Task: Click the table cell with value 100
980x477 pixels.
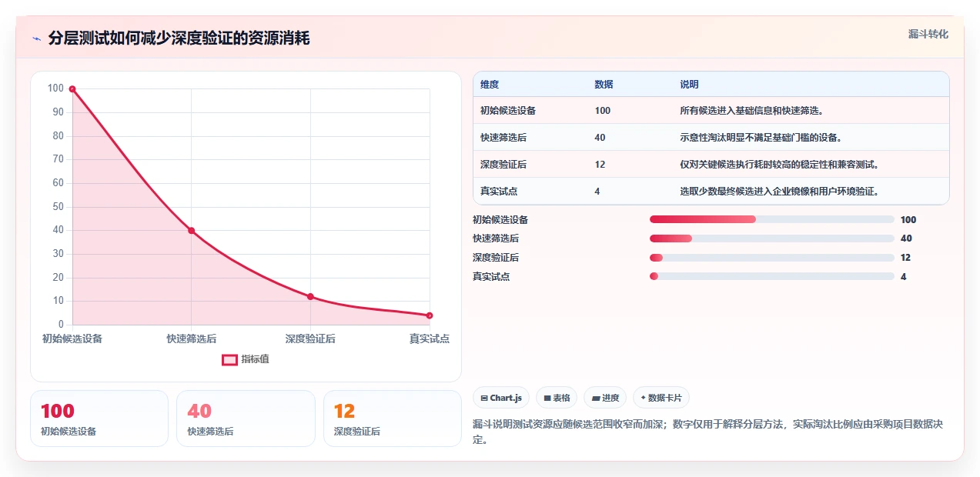Action: point(603,111)
